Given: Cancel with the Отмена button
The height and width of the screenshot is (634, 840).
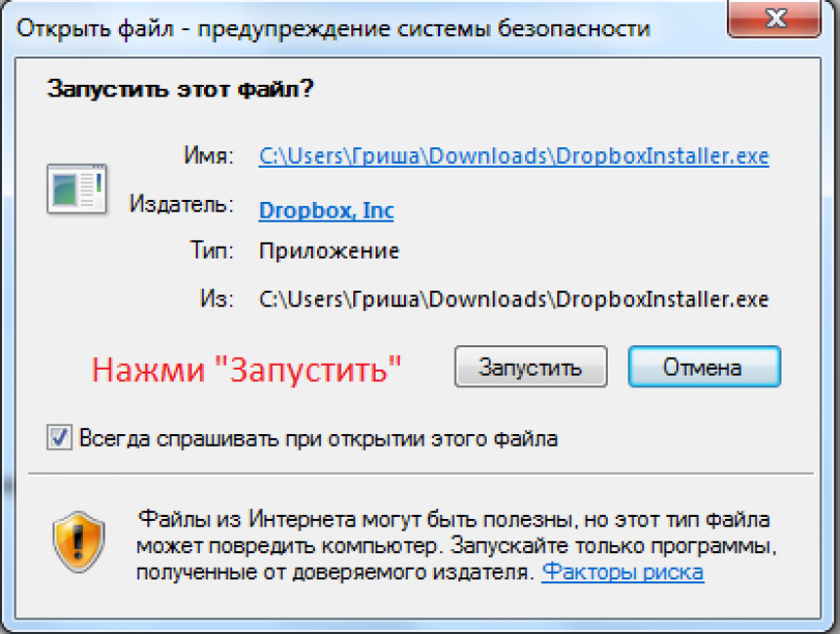Looking at the screenshot, I should (x=704, y=367).
